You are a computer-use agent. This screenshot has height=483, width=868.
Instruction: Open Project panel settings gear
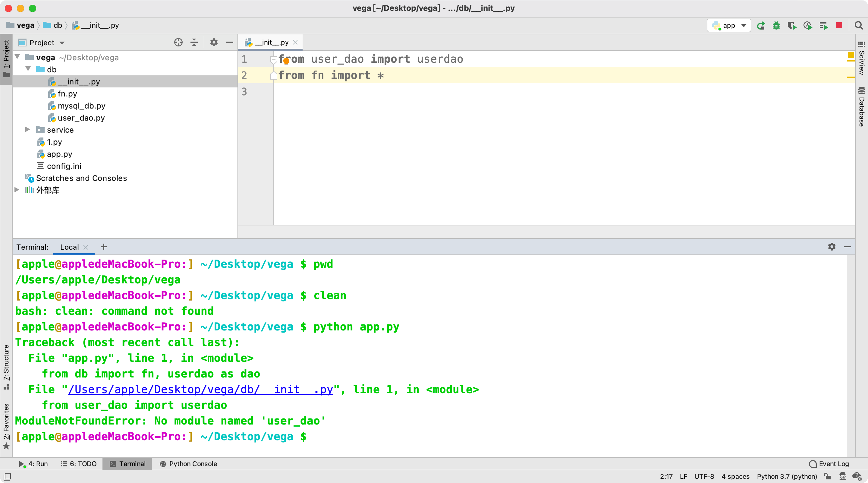click(x=214, y=43)
